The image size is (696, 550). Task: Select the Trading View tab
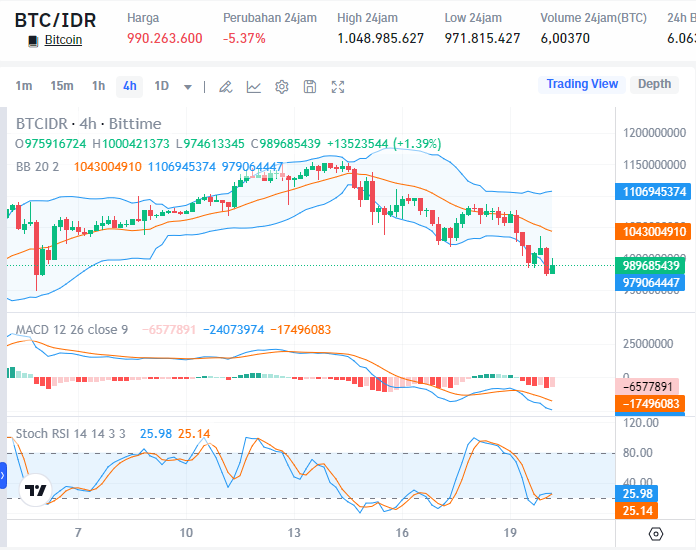(582, 84)
